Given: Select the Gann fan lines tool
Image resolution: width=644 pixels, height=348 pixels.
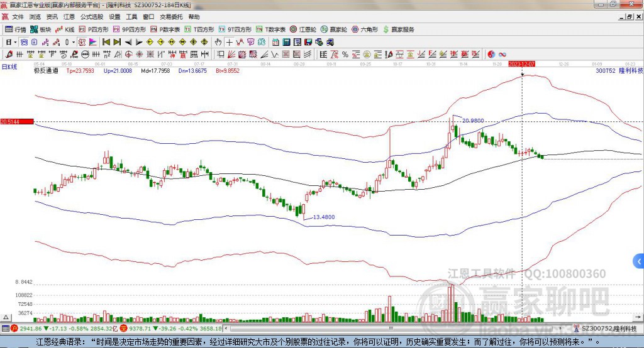Looking at the screenshot, I should click(231, 54).
